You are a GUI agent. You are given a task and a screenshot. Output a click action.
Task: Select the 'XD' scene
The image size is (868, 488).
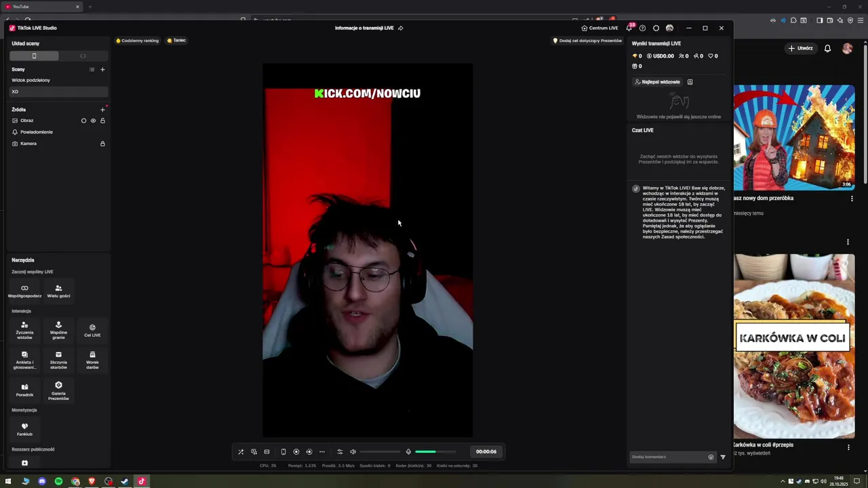(58, 91)
